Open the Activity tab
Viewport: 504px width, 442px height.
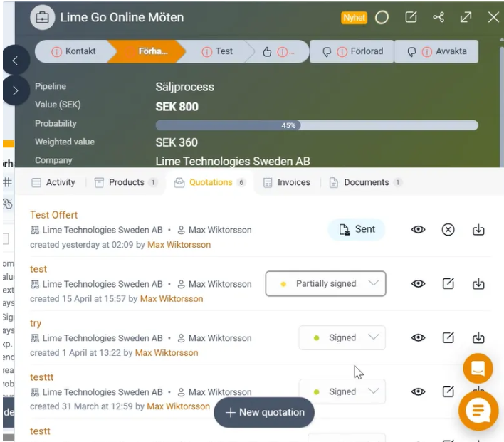[x=53, y=182]
